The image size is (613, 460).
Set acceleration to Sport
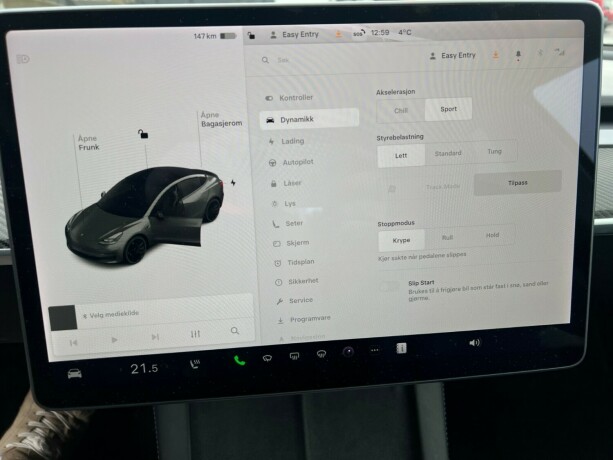[x=448, y=109]
